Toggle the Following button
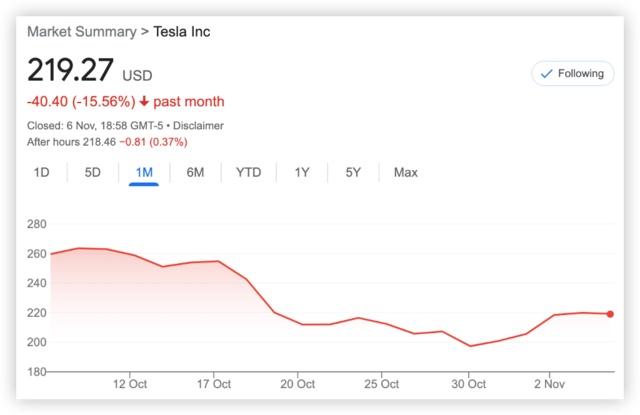Image resolution: width=640 pixels, height=415 pixels. click(x=572, y=73)
